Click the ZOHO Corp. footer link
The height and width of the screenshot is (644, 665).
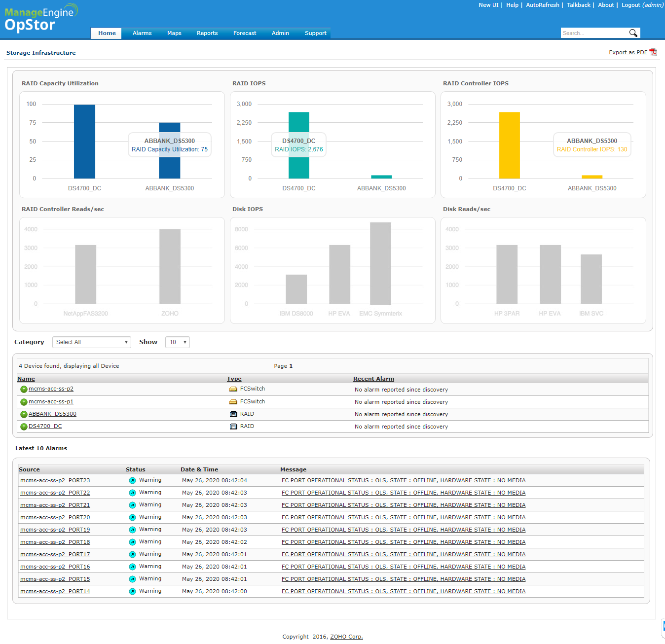(x=346, y=637)
